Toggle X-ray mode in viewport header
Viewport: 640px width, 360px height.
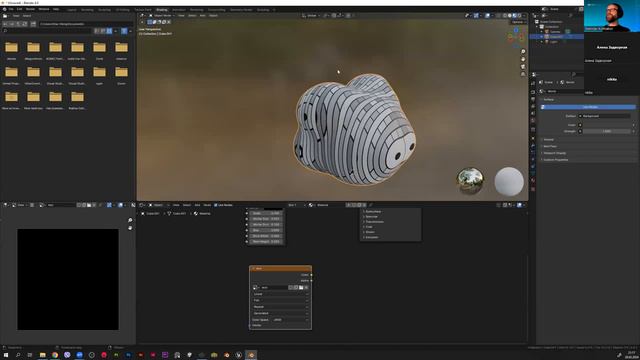click(x=498, y=16)
